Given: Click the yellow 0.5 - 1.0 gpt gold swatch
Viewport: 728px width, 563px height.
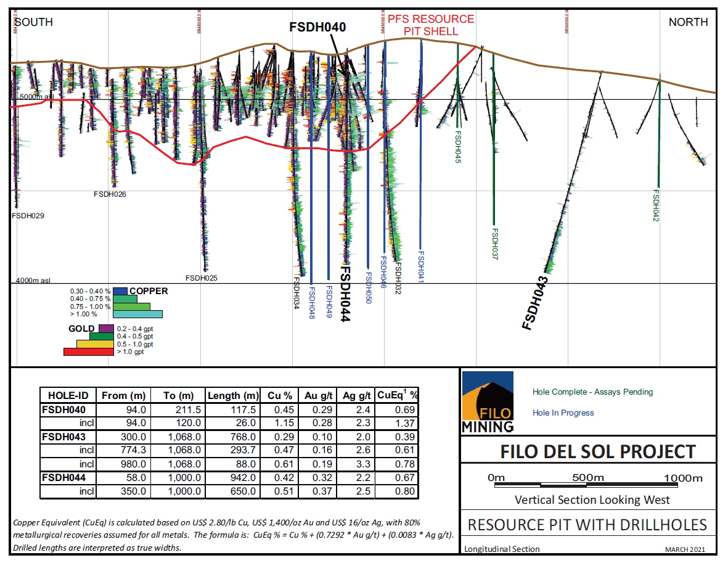Looking at the screenshot, I should click(x=95, y=343).
